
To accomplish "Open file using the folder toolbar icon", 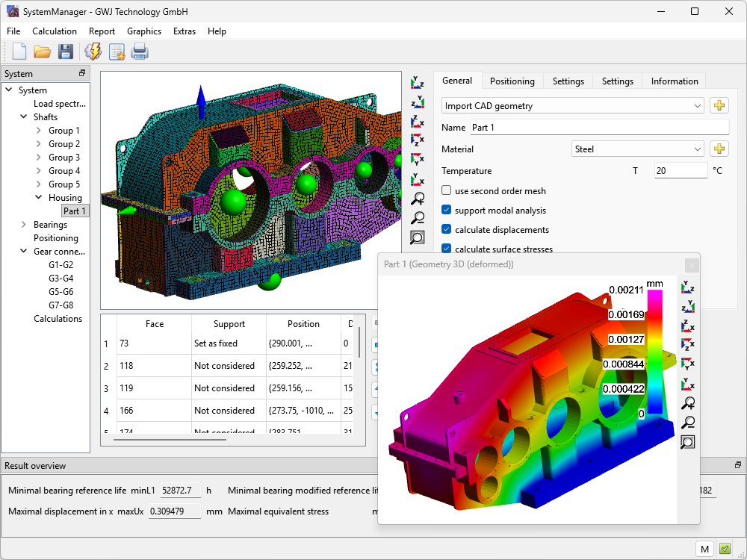I will 42,52.
